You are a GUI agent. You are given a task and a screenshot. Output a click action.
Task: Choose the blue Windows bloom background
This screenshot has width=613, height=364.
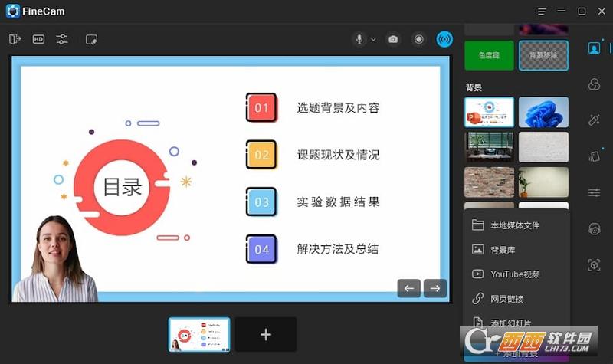[x=543, y=112]
